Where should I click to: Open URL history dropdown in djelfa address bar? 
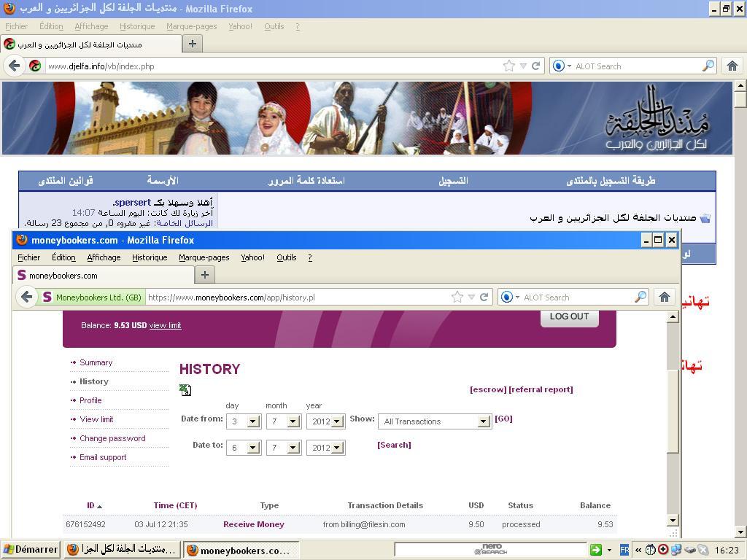pos(523,66)
